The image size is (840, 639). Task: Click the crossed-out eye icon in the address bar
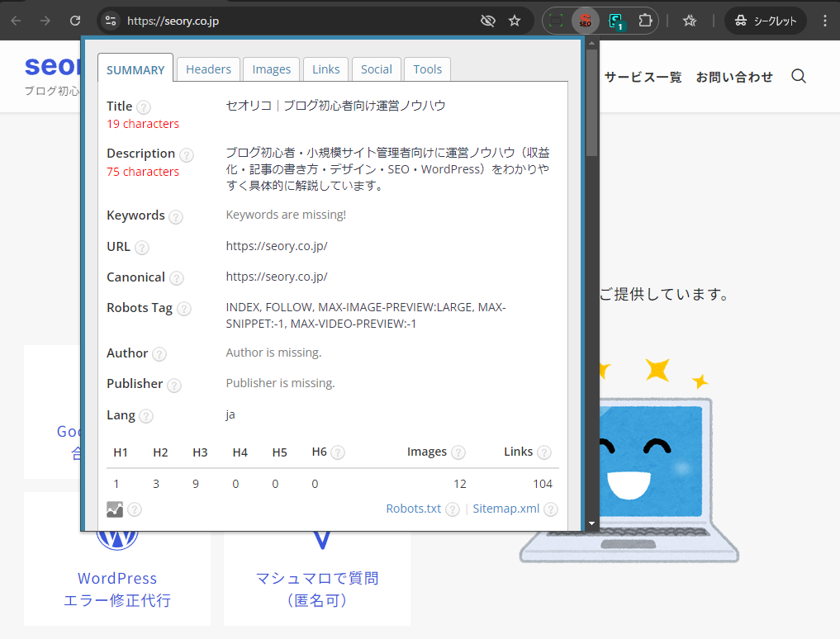tap(487, 21)
